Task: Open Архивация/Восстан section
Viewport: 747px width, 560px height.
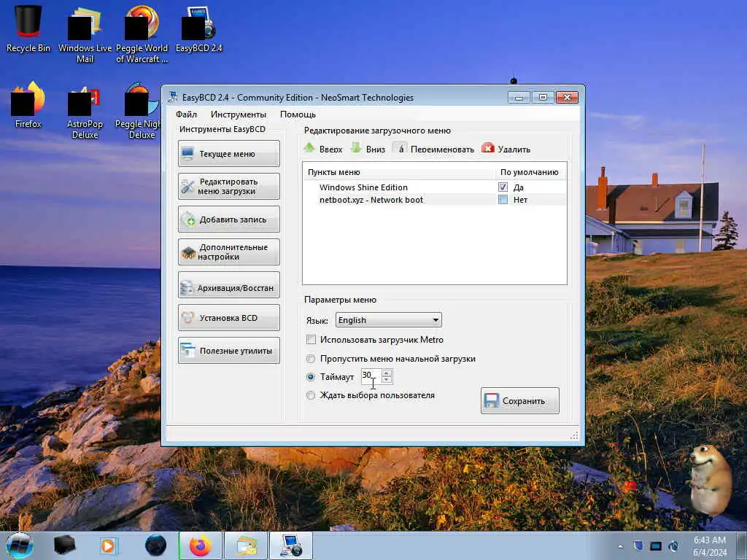Action: [x=228, y=285]
